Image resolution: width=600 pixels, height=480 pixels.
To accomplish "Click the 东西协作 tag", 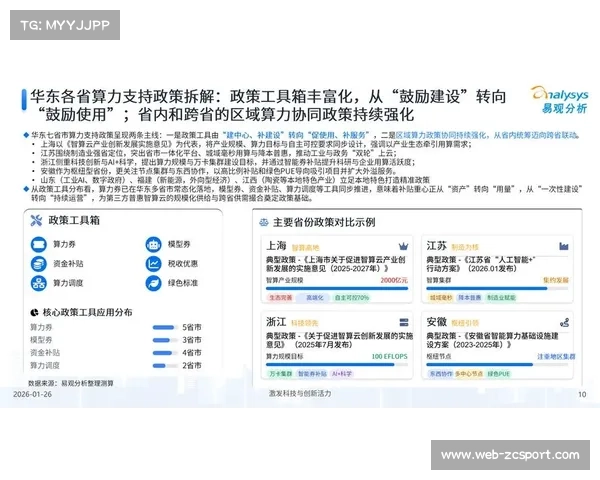I will pos(441,374).
